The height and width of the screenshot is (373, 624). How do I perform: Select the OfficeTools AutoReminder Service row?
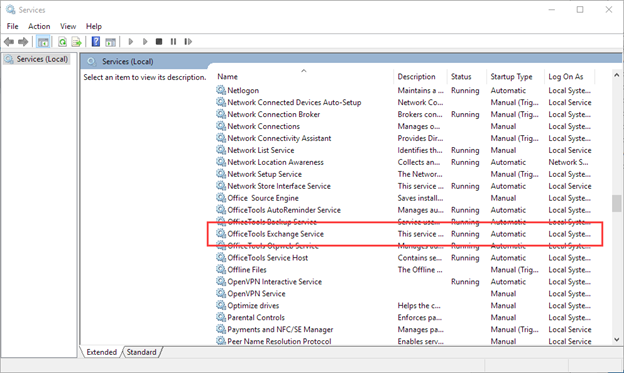pyautogui.click(x=405, y=210)
